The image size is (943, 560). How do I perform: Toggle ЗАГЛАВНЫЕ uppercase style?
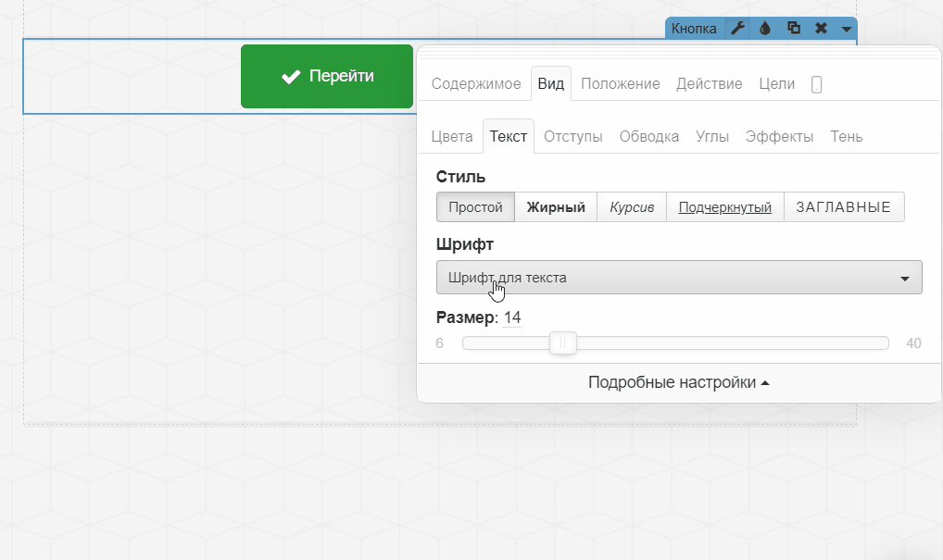844,207
